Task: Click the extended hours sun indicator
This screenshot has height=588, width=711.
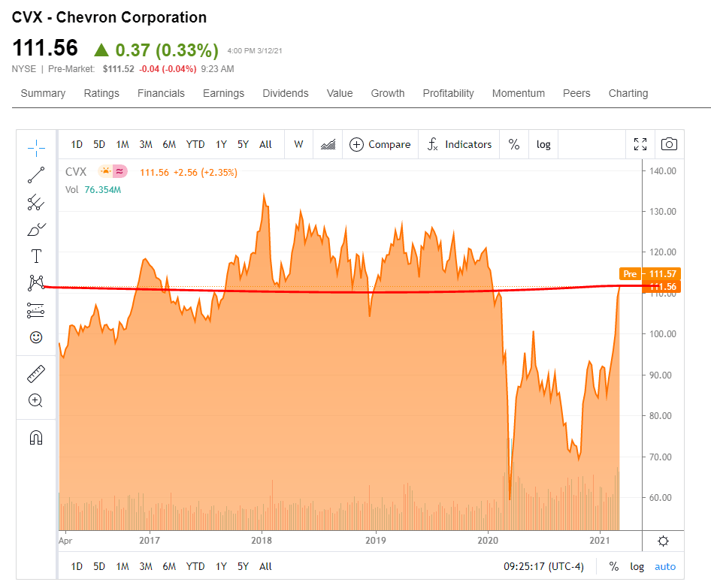Action: tap(106, 172)
